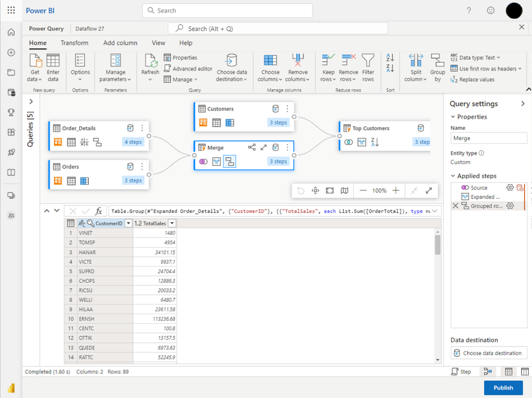
Task: Zoom in diagram with plus button
Action: 396,191
